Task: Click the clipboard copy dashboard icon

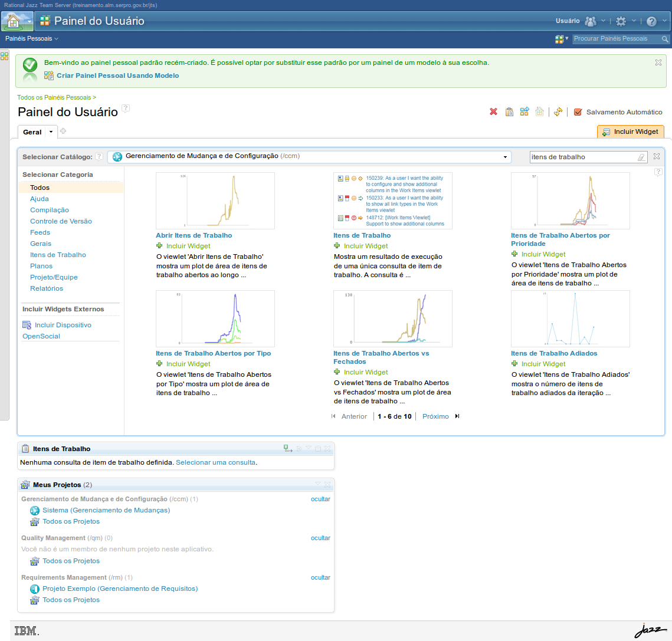Action: pyautogui.click(x=509, y=112)
